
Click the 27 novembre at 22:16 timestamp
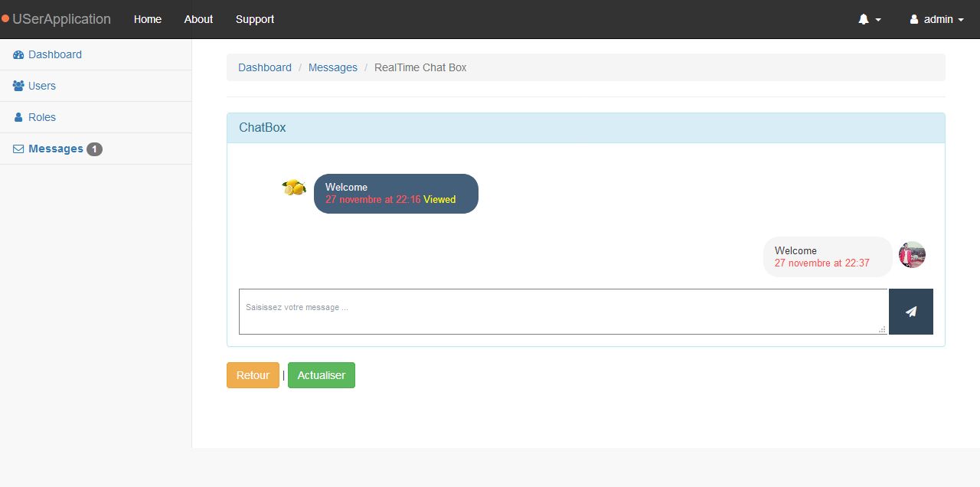[x=373, y=199]
